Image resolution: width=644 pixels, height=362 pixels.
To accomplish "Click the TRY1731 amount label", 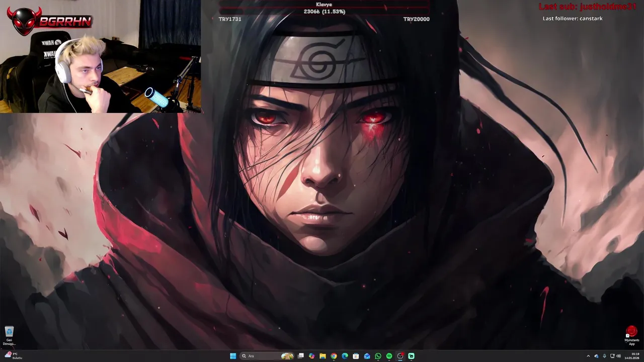I will pyautogui.click(x=230, y=19).
